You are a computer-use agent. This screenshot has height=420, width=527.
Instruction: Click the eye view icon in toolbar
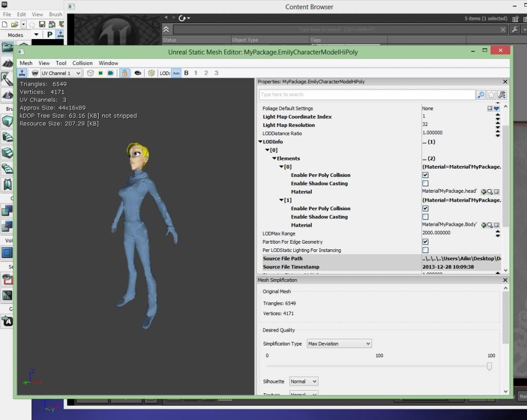point(138,73)
